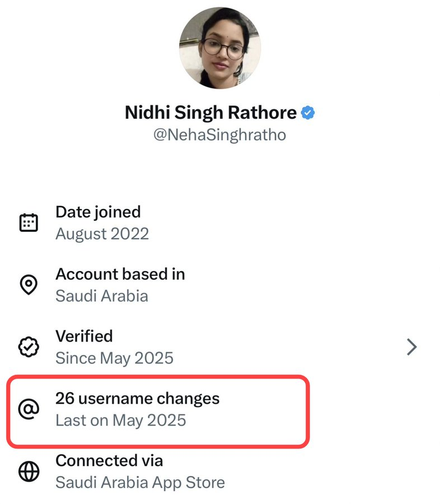Screen dimensions: 440x504
Task: Click the Saudi Arabia location text
Action: (101, 296)
